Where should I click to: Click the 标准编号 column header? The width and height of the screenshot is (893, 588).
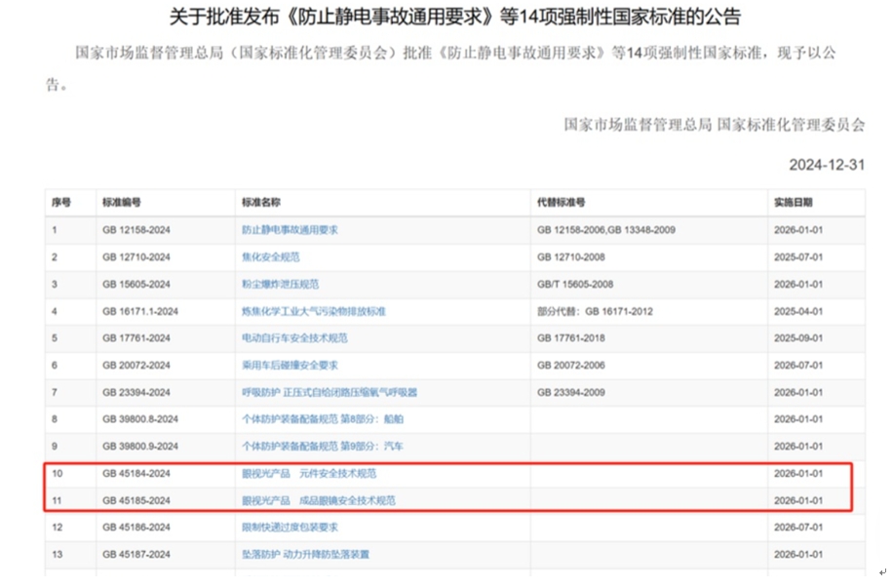click(x=122, y=203)
